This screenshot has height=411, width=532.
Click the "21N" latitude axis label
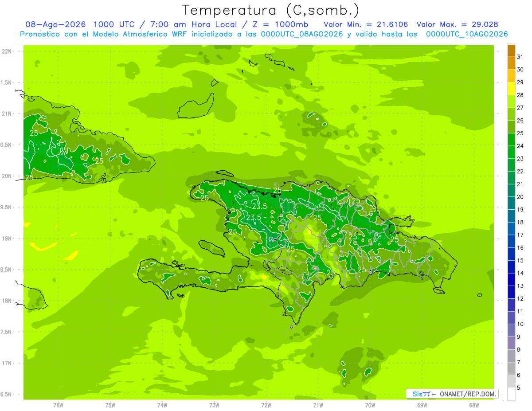click(7, 114)
